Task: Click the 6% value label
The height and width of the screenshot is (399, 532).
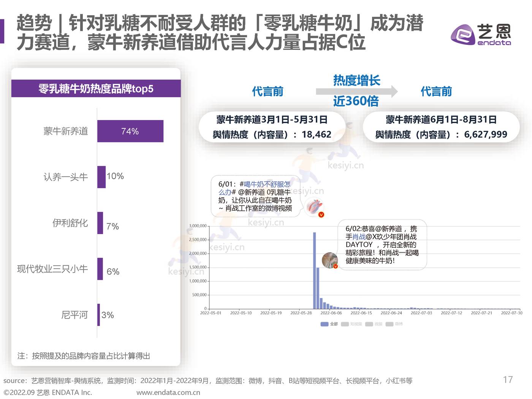Action: pos(113,272)
